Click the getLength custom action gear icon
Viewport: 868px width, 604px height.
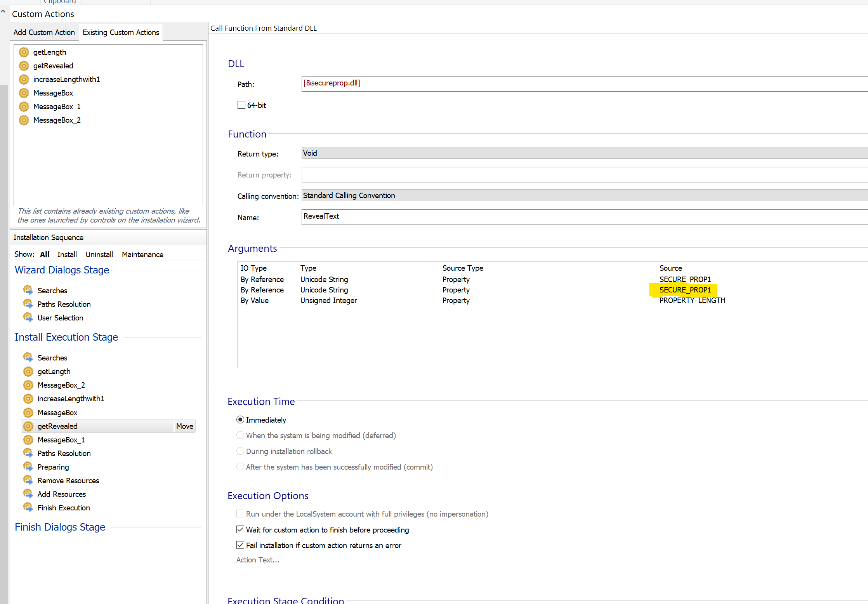(x=24, y=52)
